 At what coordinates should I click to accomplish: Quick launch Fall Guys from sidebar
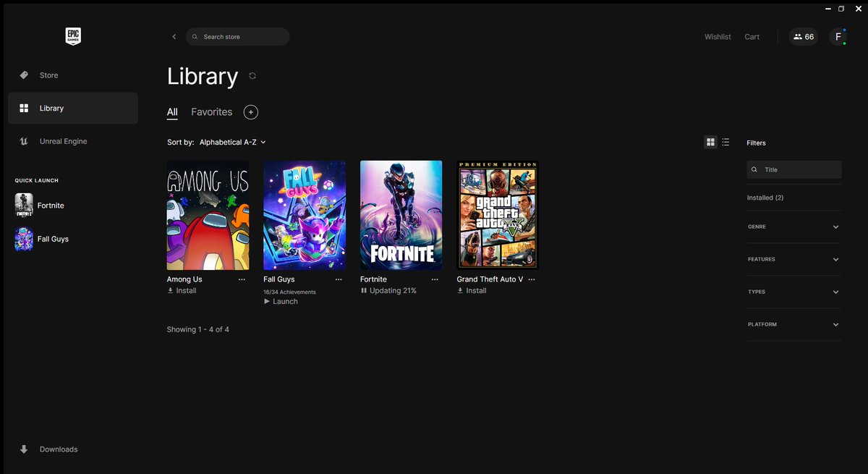pyautogui.click(x=42, y=239)
